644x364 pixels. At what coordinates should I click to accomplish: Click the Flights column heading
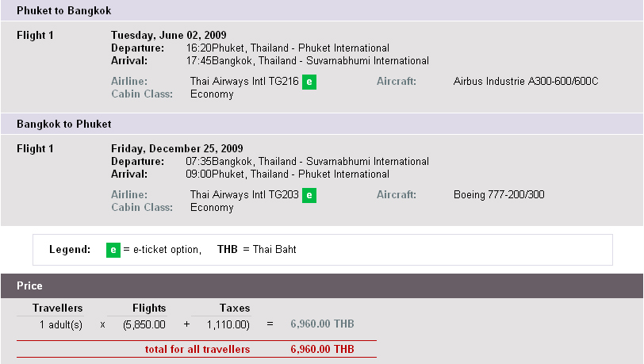tap(149, 308)
